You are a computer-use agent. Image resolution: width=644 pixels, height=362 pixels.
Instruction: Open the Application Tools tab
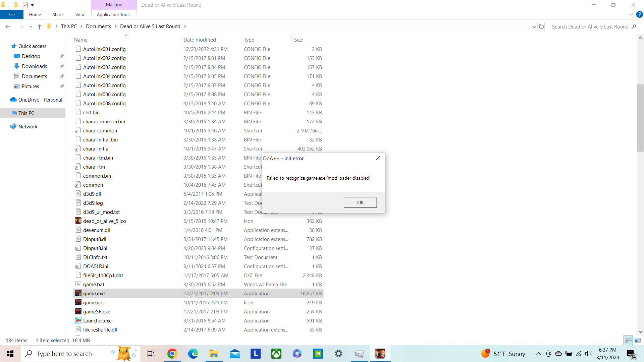[114, 14]
